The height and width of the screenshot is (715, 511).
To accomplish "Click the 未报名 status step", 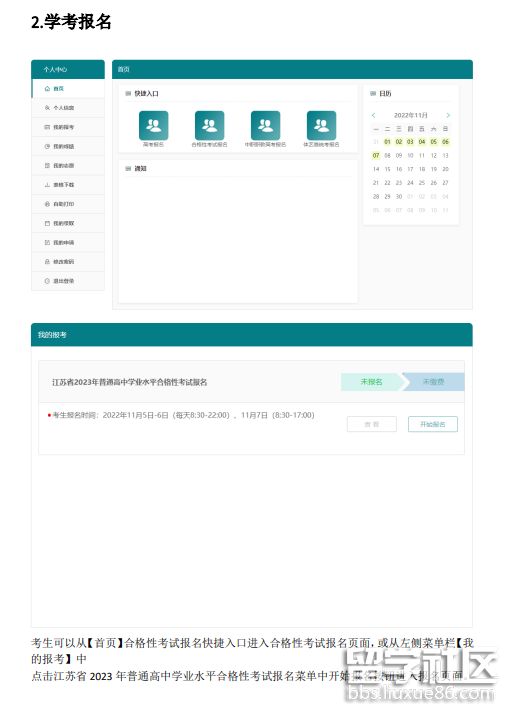I will click(x=371, y=382).
